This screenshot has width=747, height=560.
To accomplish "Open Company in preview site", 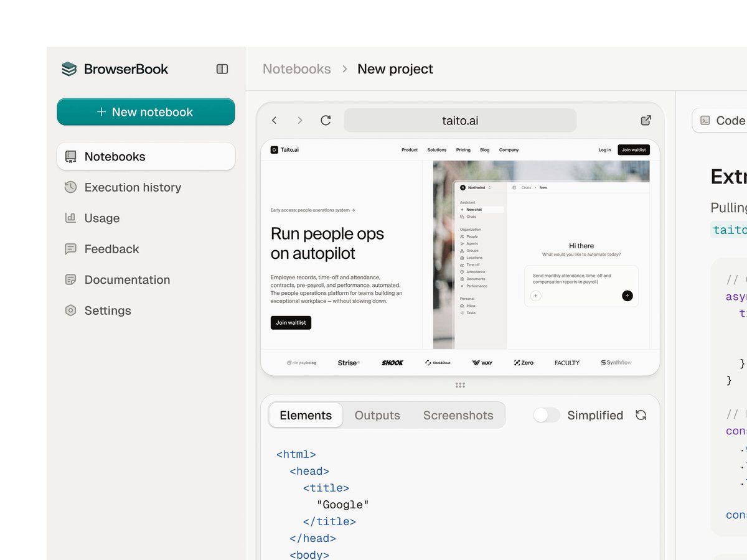I will [x=509, y=150].
